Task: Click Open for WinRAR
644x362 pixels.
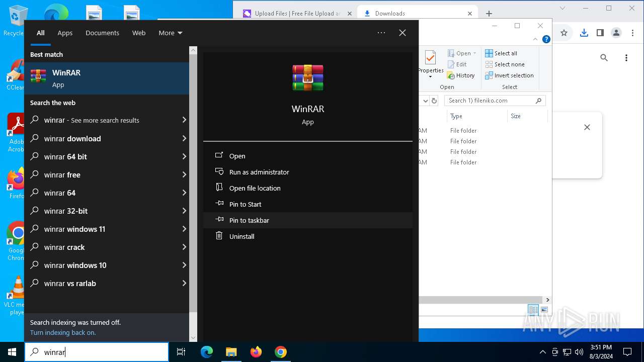Action: pos(308,156)
